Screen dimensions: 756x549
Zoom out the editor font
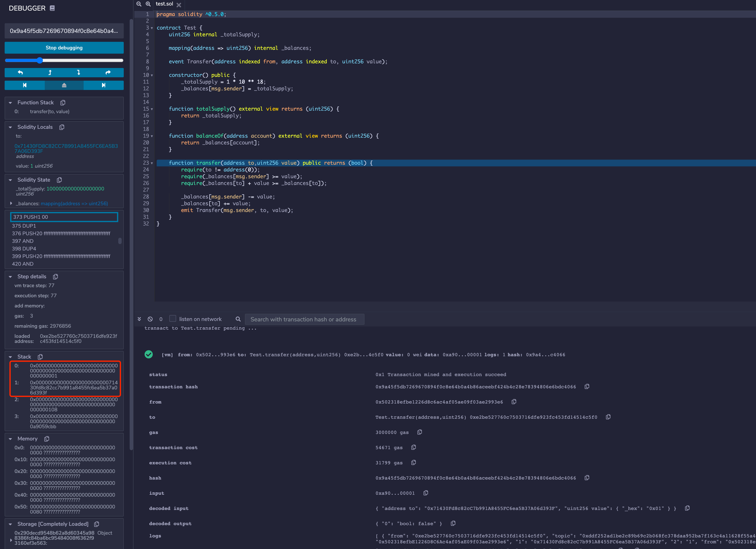coord(139,4)
